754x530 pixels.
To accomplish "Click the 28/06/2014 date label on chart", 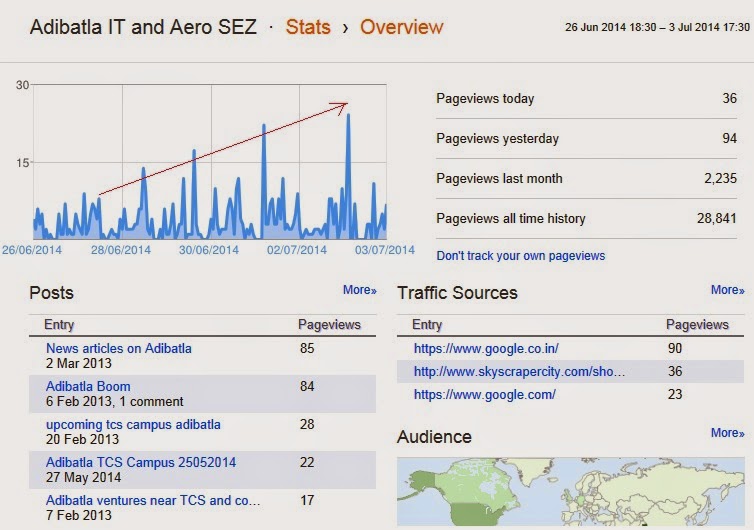I will click(x=121, y=250).
